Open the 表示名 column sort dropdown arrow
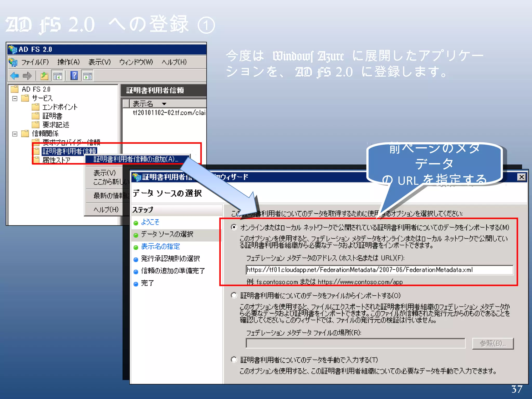 [x=164, y=104]
